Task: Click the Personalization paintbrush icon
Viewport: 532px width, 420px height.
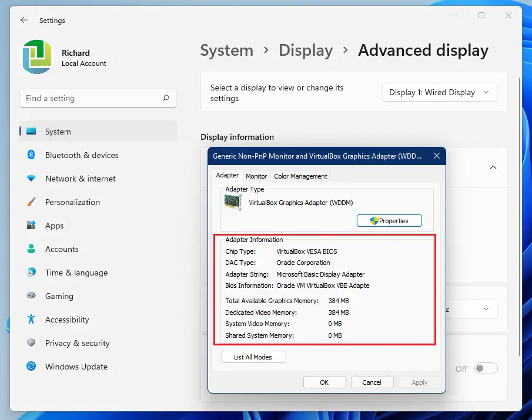Action: [x=31, y=202]
